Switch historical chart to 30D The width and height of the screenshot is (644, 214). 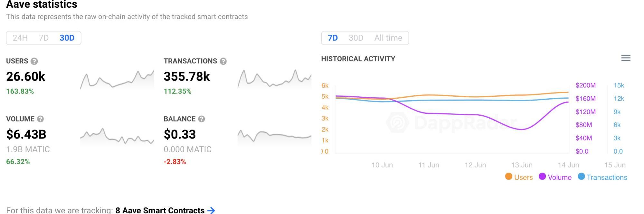tap(356, 38)
